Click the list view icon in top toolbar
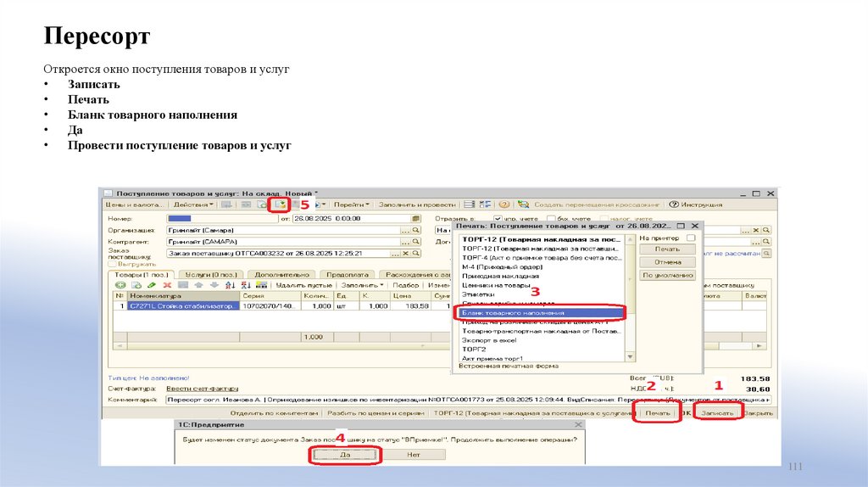The image size is (868, 487). coord(470,204)
